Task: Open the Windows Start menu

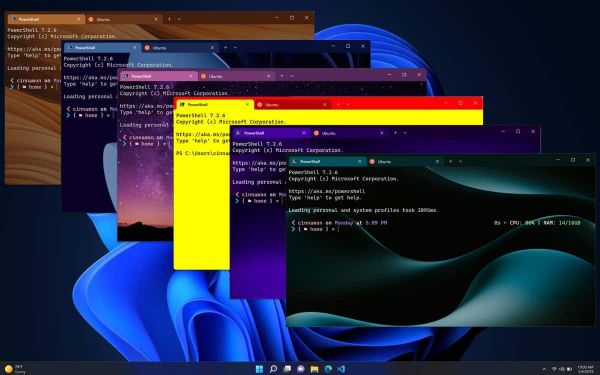Action: pos(259,369)
